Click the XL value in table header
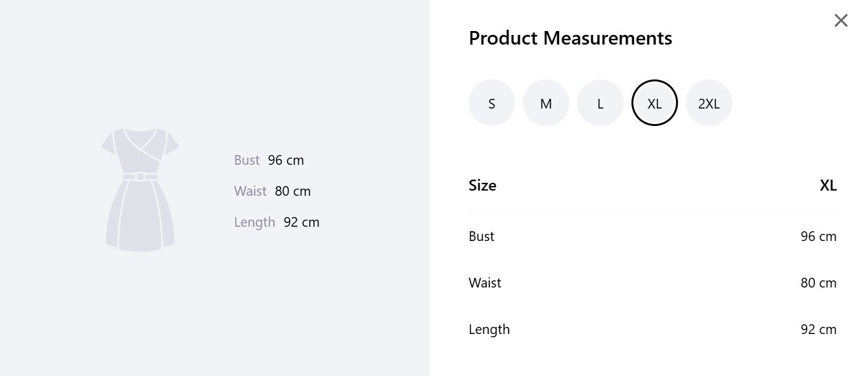The image size is (868, 376). click(x=828, y=185)
